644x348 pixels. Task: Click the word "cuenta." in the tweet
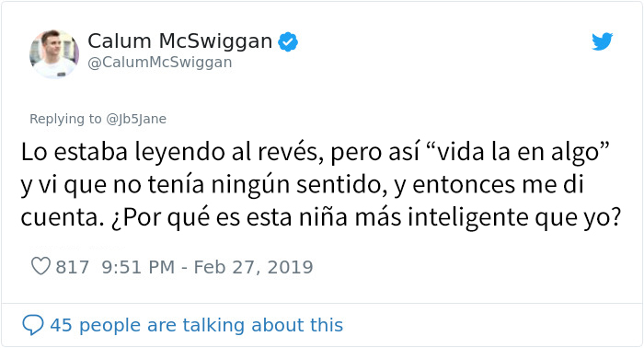(62, 217)
